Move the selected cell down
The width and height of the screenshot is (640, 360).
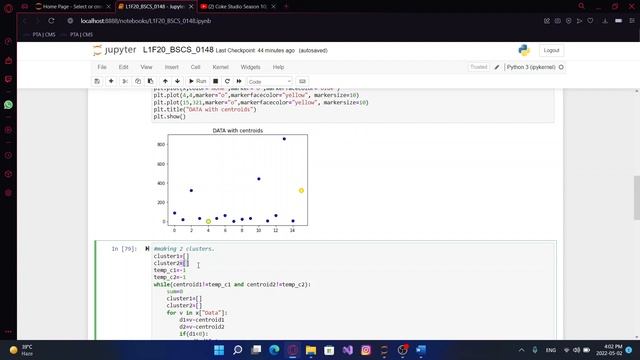click(178, 81)
